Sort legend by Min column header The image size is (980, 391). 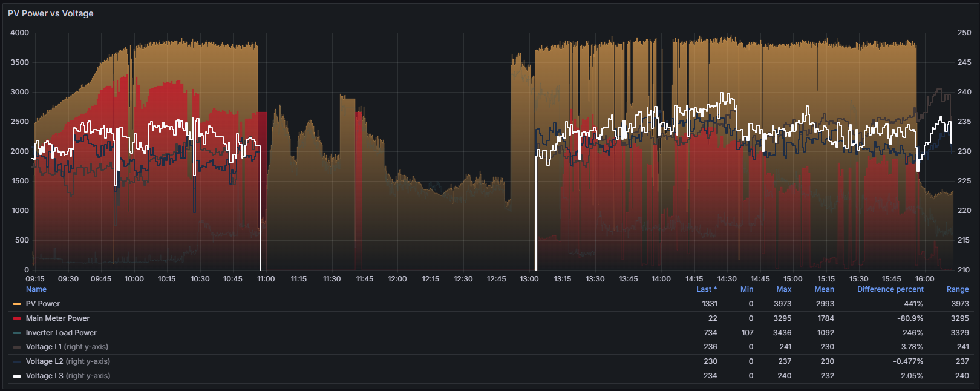(x=747, y=289)
